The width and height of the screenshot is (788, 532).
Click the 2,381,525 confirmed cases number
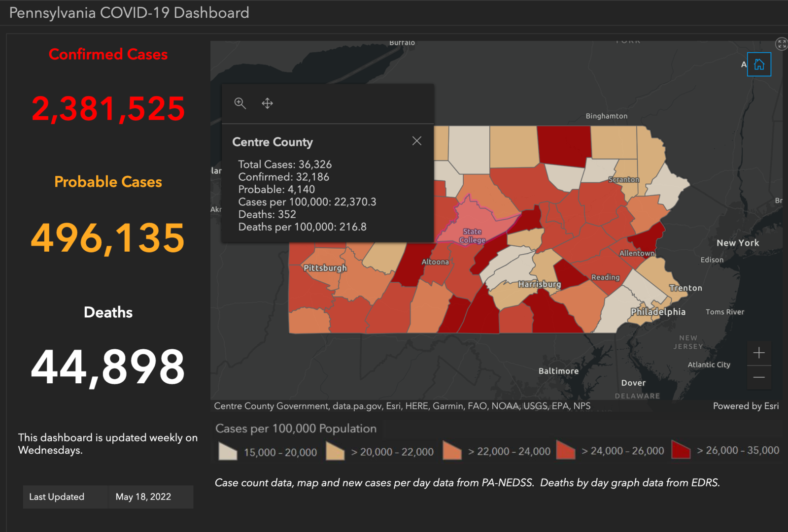108,108
